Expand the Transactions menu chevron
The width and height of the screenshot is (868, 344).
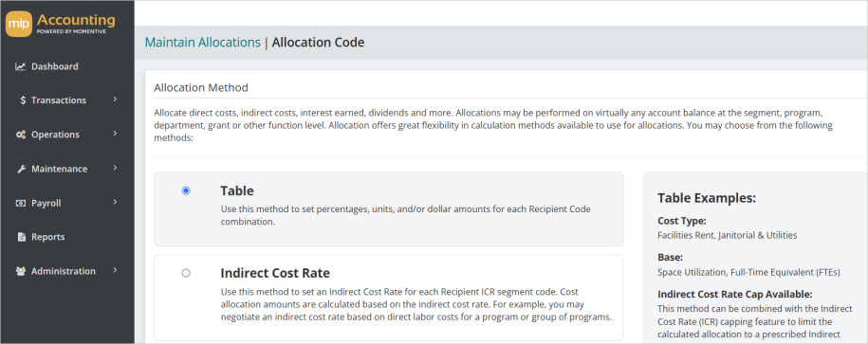coord(115,100)
